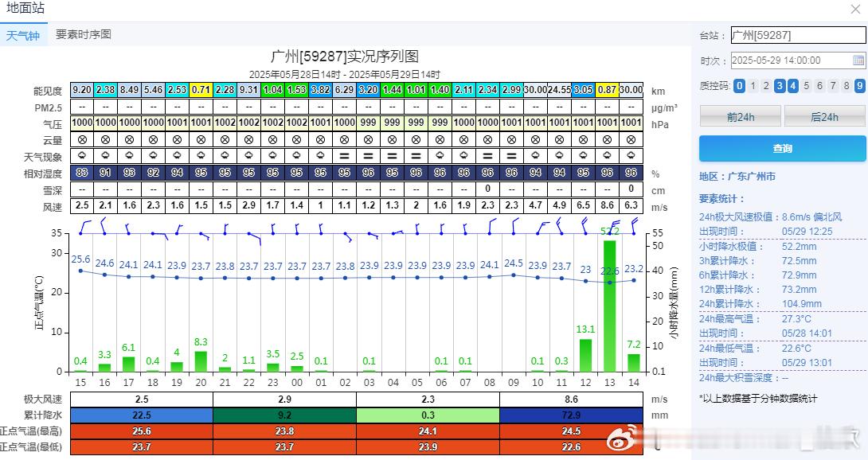The image size is (868, 460).
Task: Click occurrence time 05/28 14:01
Action: [x=807, y=333]
